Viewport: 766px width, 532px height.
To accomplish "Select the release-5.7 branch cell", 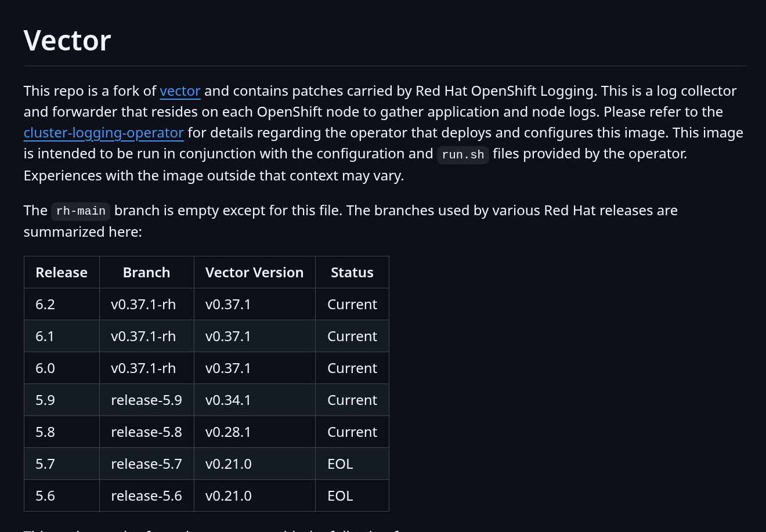I will pyautogui.click(x=146, y=464).
